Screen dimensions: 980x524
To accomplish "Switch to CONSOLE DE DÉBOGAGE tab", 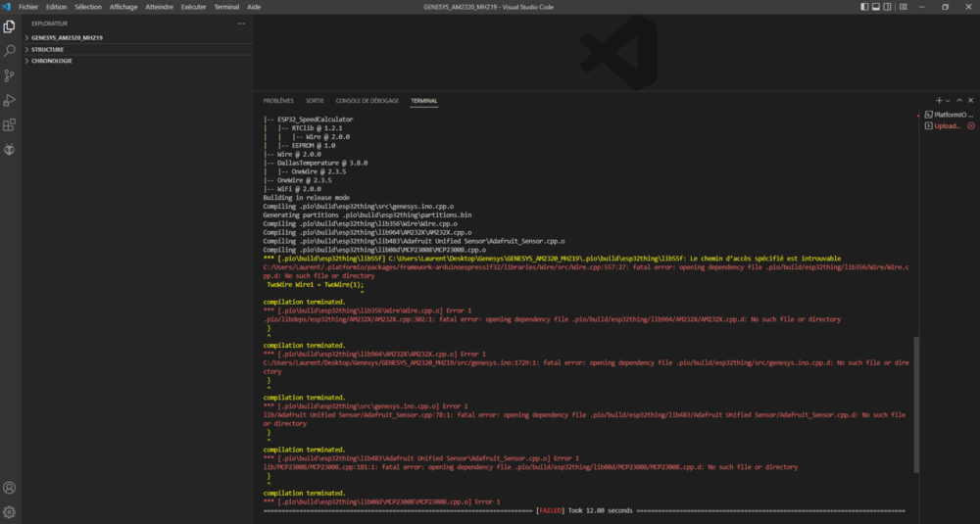I will point(367,101).
